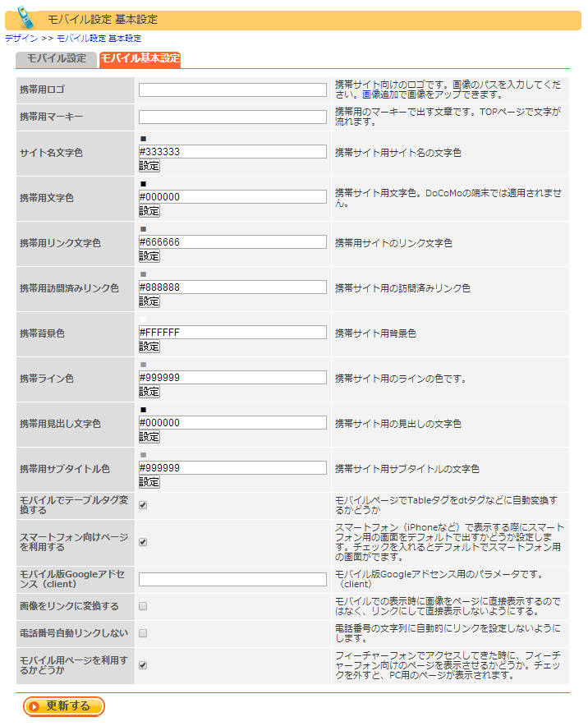Focus the モバイル版Googleアドセンス client field
Image resolution: width=588 pixels, height=726 pixels.
(232, 579)
